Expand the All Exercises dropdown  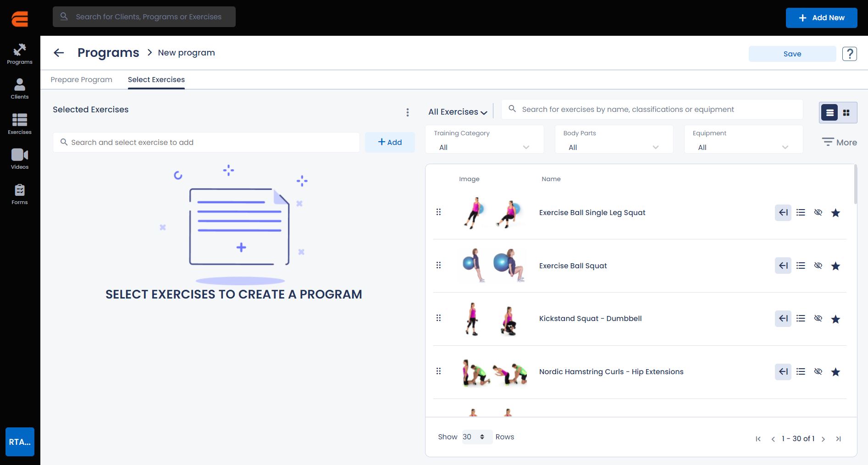coord(457,112)
